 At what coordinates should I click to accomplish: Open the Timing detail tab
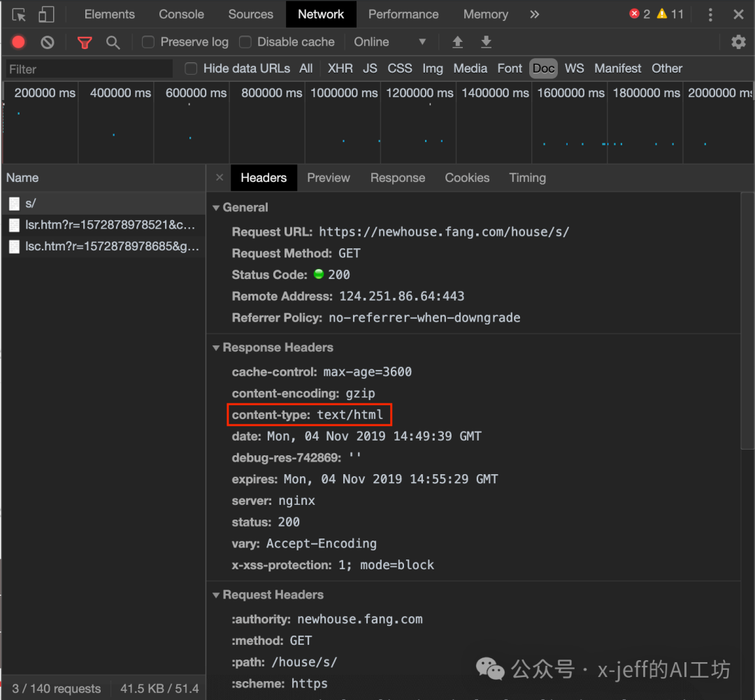(527, 178)
